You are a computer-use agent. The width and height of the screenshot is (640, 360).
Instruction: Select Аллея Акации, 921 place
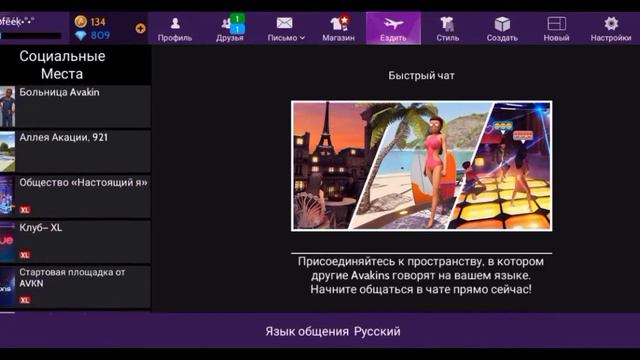click(76, 151)
